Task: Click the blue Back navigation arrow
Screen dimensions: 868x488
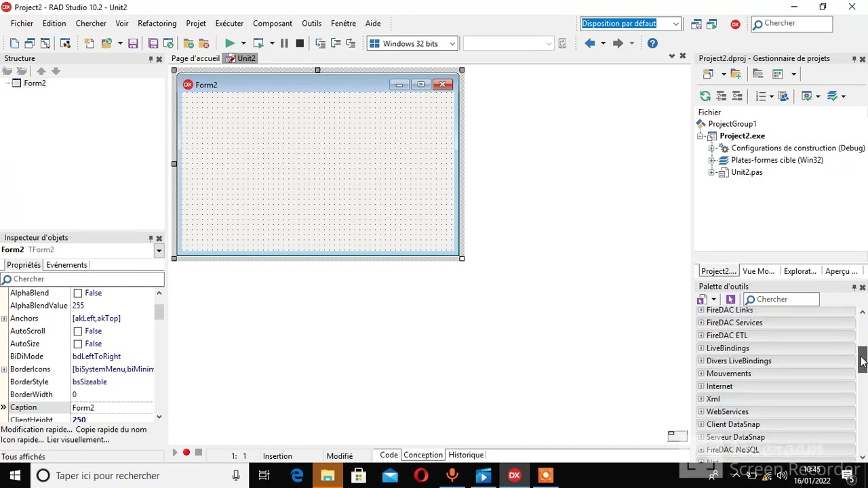Action: [589, 43]
